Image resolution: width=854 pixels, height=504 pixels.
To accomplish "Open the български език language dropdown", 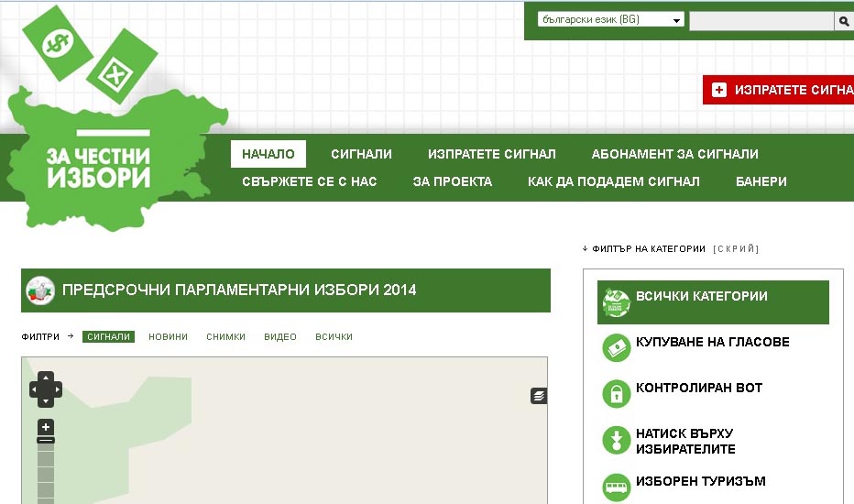I will click(x=610, y=20).
